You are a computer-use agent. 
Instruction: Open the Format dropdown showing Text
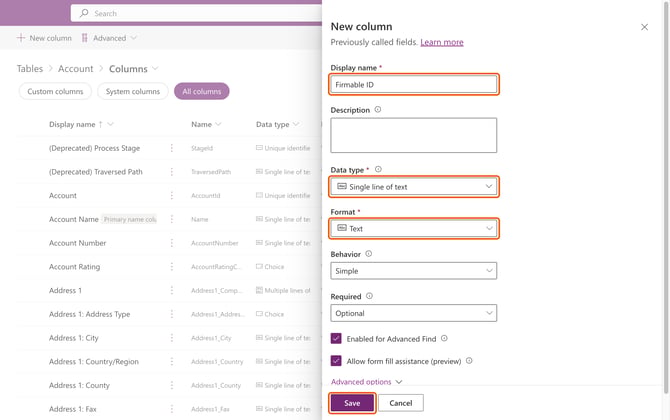[414, 229]
